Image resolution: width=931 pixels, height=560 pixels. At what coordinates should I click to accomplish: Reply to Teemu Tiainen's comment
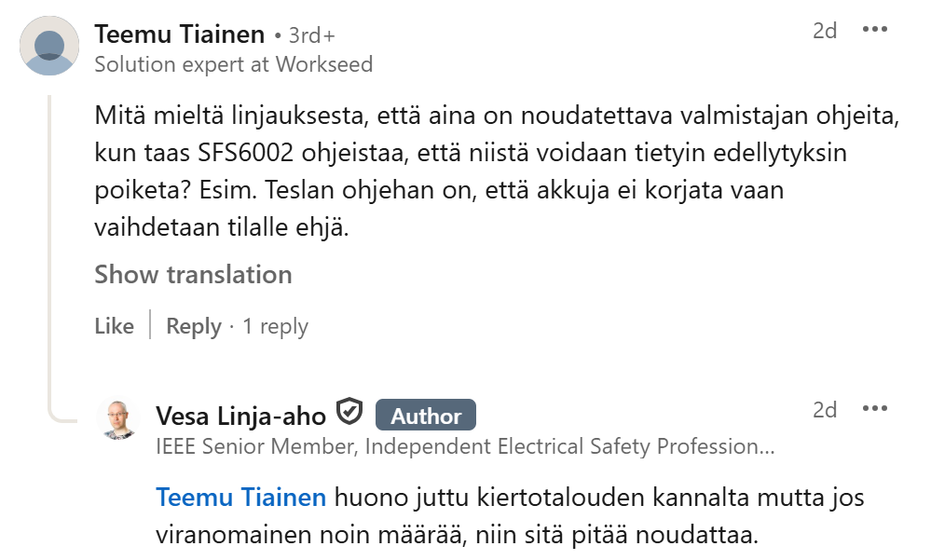(x=193, y=326)
